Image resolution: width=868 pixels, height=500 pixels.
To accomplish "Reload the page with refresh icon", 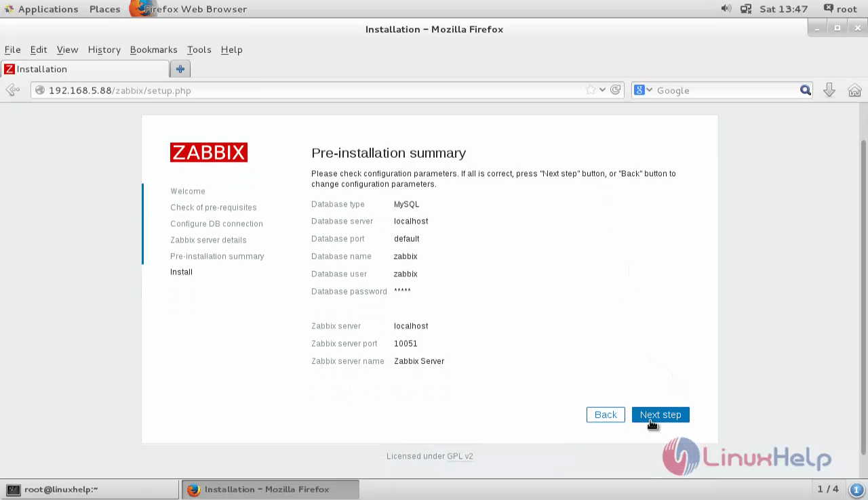I will (x=616, y=90).
